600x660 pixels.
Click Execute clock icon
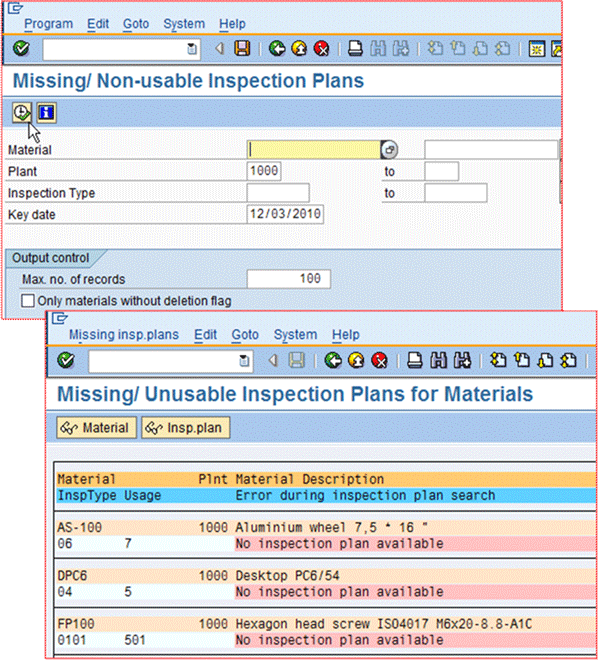(21, 113)
